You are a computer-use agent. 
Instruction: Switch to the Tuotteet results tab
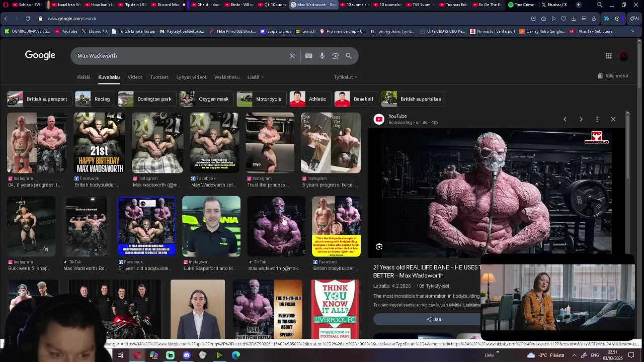(159, 77)
